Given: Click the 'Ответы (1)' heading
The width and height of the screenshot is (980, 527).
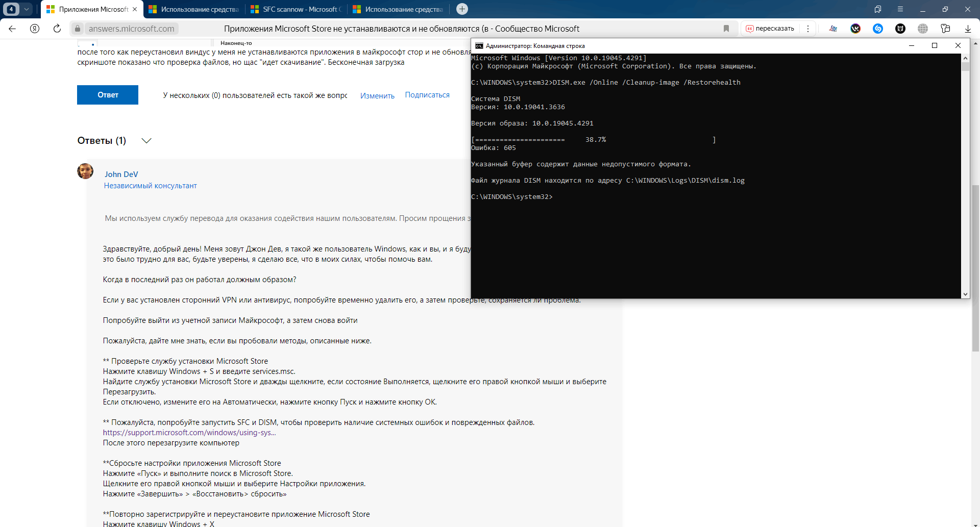Looking at the screenshot, I should [x=102, y=141].
